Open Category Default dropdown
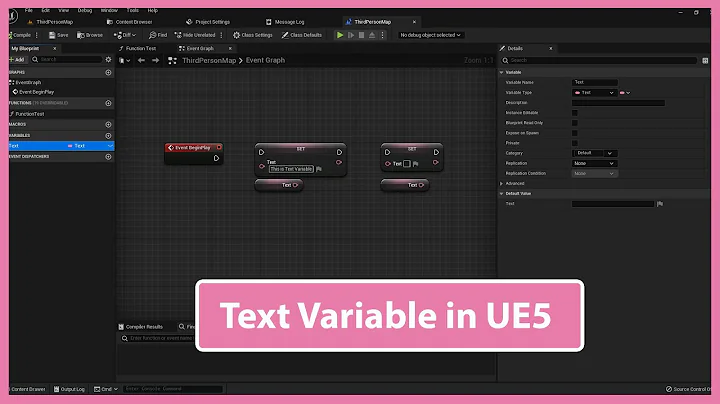 pos(595,153)
